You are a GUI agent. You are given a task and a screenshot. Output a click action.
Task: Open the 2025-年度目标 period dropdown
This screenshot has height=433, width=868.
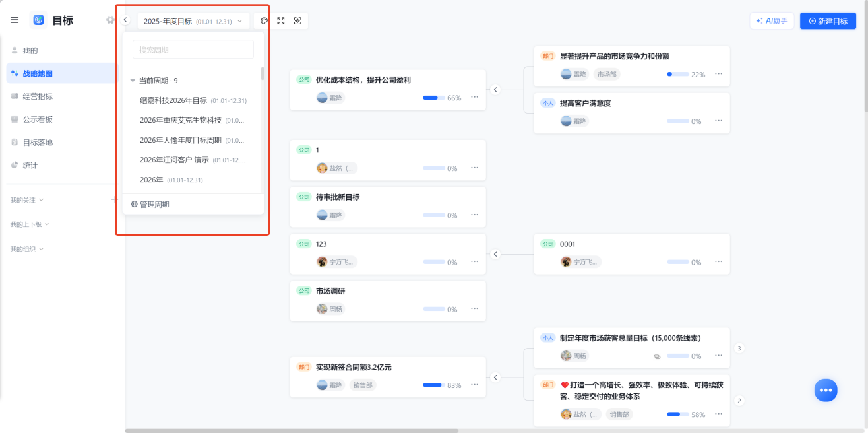point(193,21)
